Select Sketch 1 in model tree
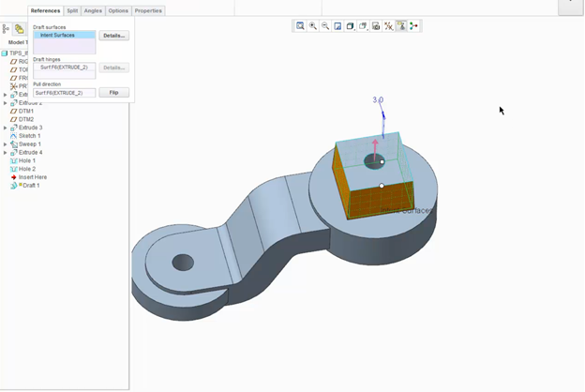 (29, 136)
